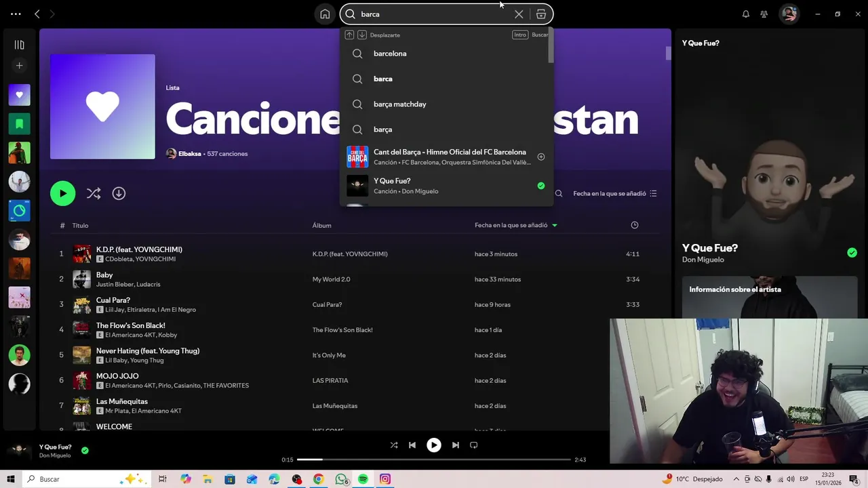Viewport: 868px width, 488px height.
Task: Play the current track in player bar
Action: pyautogui.click(x=434, y=445)
